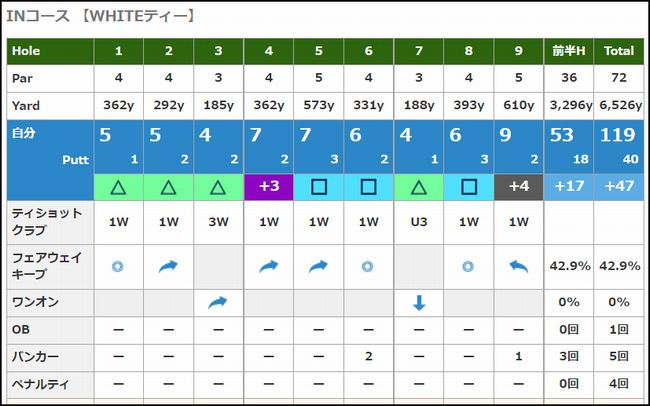Click the ワンオン right arrow for hole 3
650x406 pixels.
coord(218,302)
